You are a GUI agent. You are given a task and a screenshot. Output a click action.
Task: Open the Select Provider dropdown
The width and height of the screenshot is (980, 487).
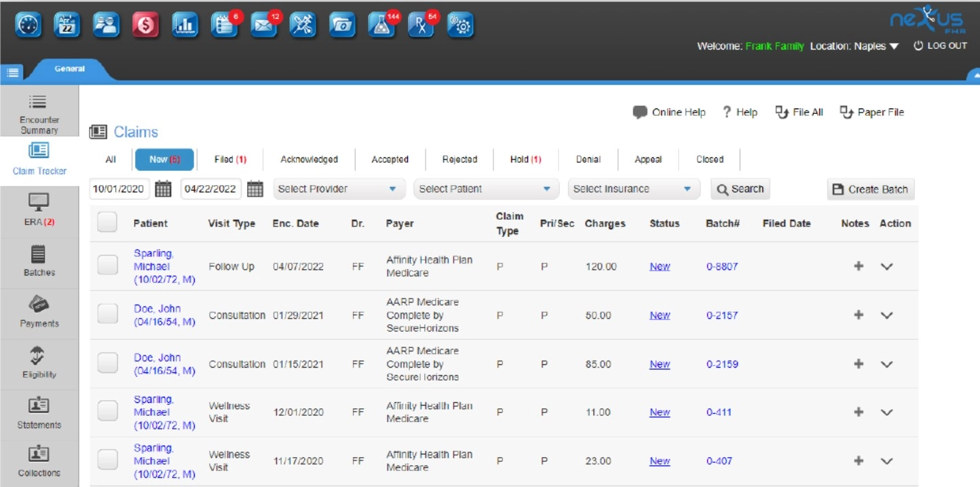tap(338, 189)
